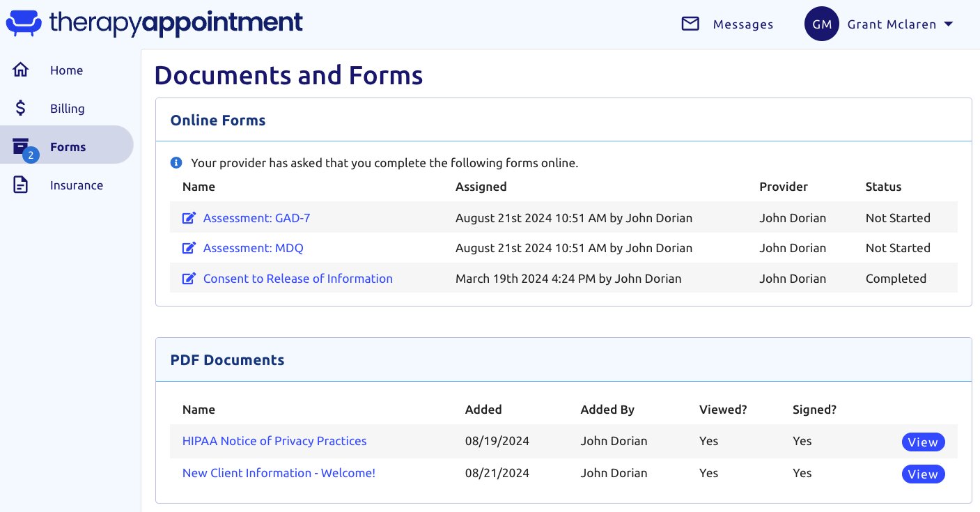
Task: Open the Assessment: MDQ form link
Action: coord(253,248)
